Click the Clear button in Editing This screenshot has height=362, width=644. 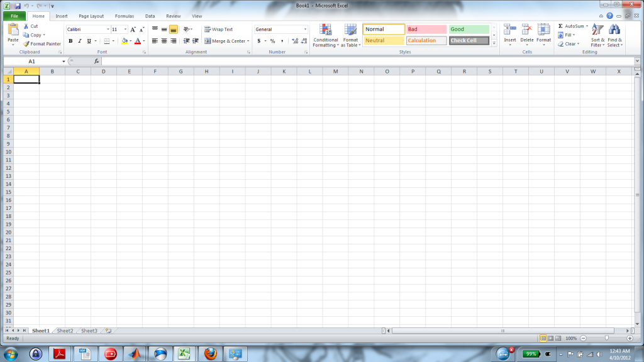pos(569,44)
